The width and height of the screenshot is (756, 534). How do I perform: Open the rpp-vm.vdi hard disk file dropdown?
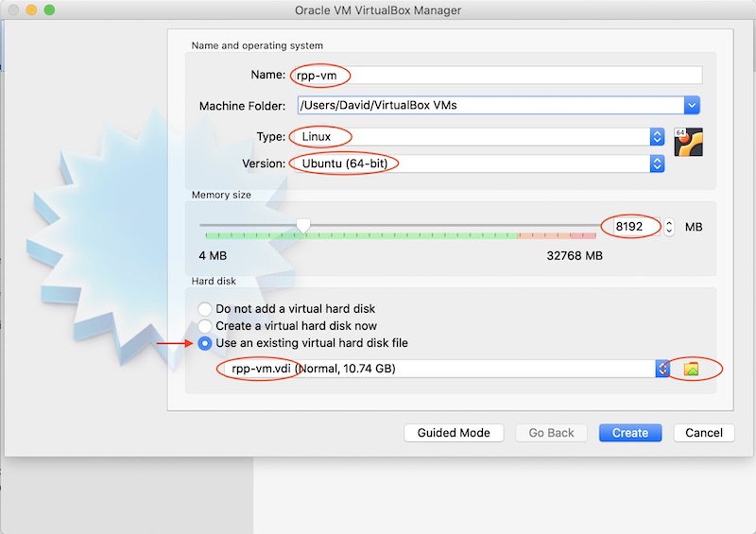click(x=447, y=369)
